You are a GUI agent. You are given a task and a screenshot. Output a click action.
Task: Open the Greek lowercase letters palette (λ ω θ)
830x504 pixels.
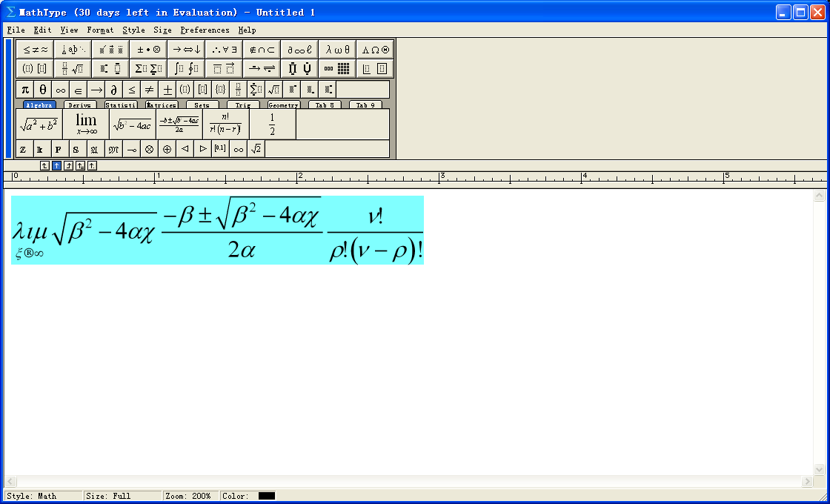click(337, 50)
